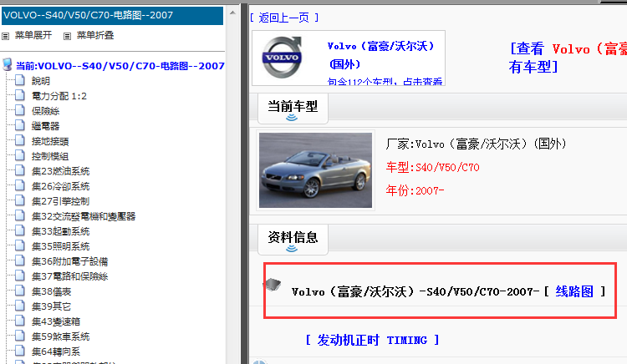627x364 pixels.
Task: Click page icon beside 保險絲
Action: 19,110
